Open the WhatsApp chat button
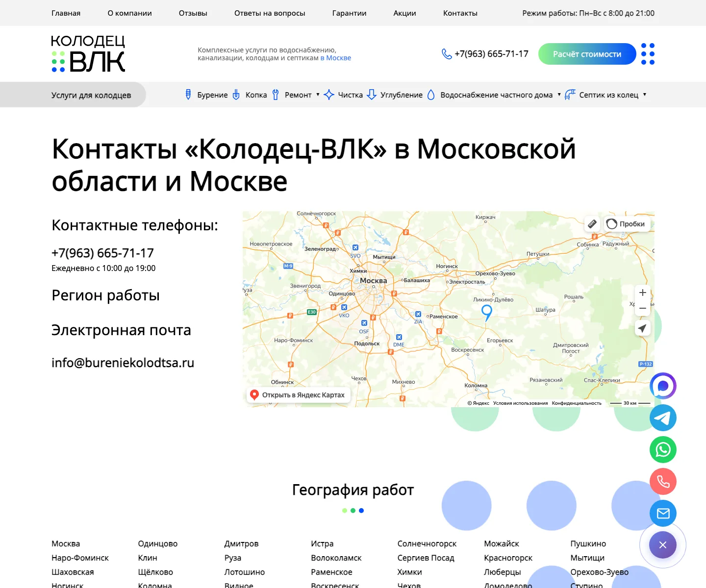Screen dimensions: 706x588 [663, 450]
